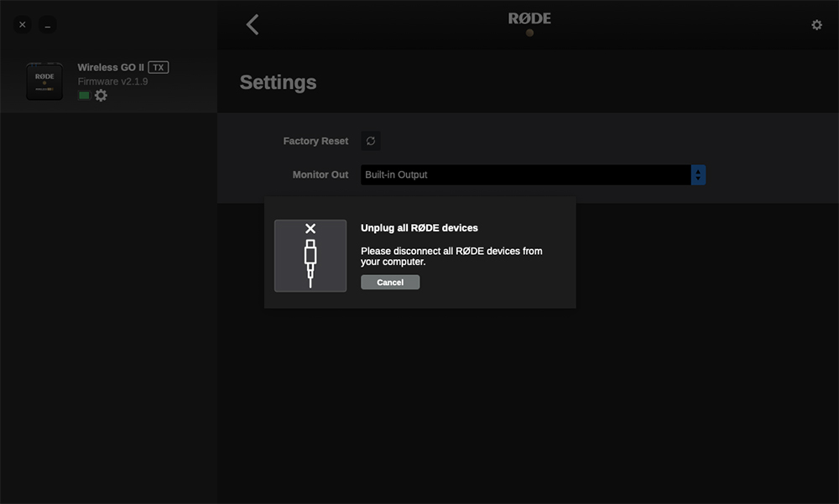Select the Built-in Output text field

click(x=525, y=174)
